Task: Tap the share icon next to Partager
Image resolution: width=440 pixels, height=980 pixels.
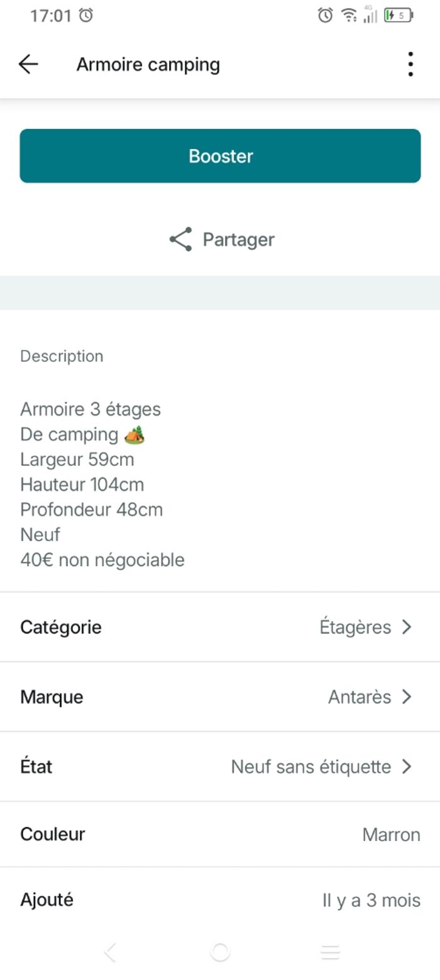Action: pyautogui.click(x=180, y=239)
